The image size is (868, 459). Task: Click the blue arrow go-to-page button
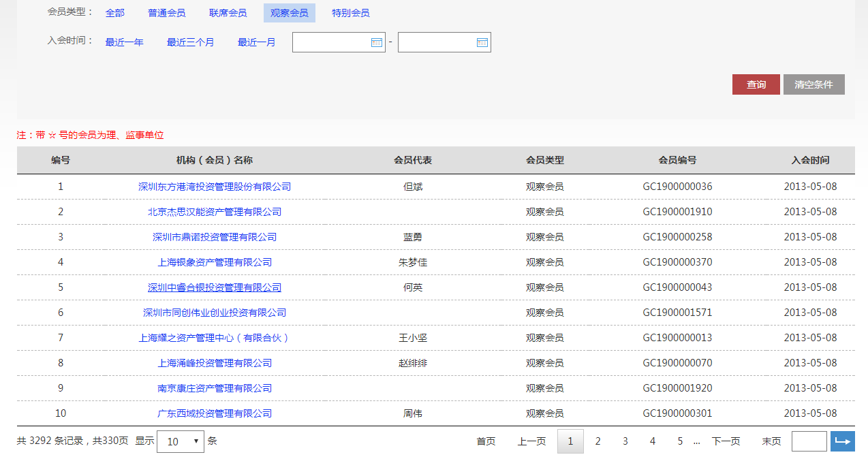tap(843, 441)
